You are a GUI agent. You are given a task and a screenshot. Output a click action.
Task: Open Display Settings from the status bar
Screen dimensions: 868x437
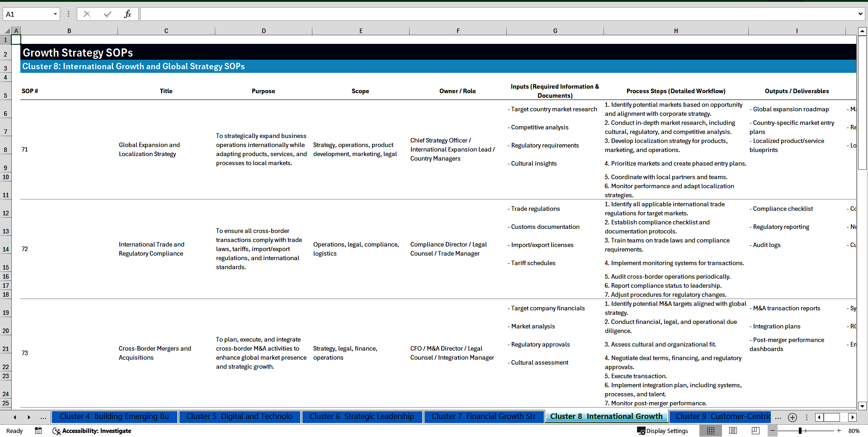662,431
